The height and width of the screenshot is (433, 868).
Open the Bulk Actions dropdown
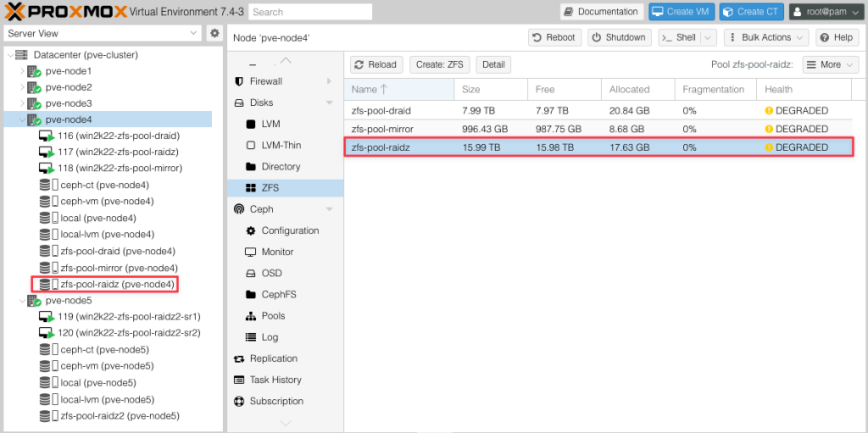766,37
